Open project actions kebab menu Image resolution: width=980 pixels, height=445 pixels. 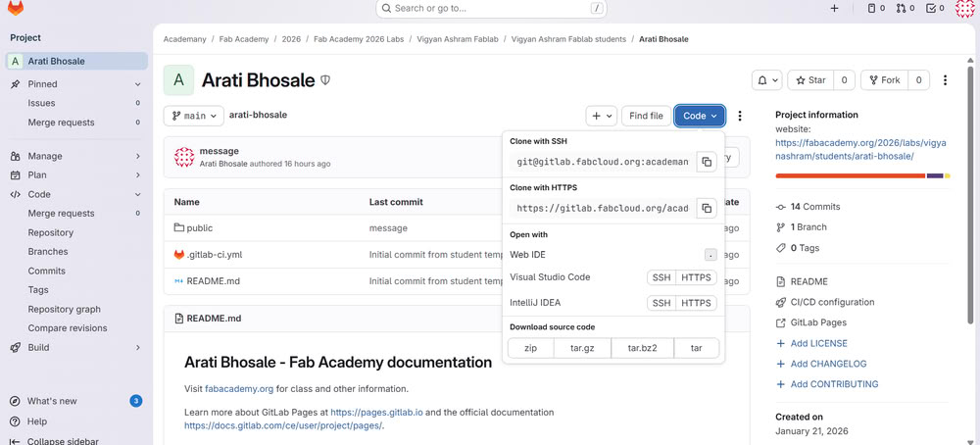tap(945, 80)
